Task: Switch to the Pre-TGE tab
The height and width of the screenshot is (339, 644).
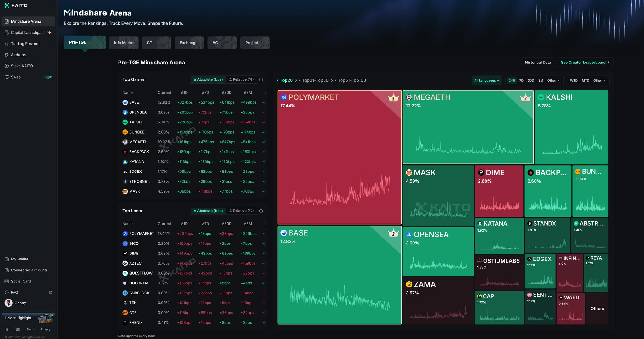Action: click(85, 42)
